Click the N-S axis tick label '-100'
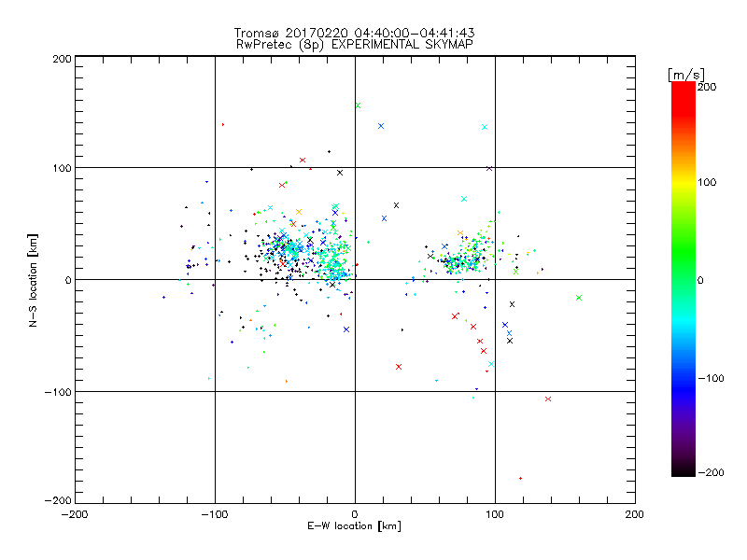The image size is (747, 560). pos(58,392)
